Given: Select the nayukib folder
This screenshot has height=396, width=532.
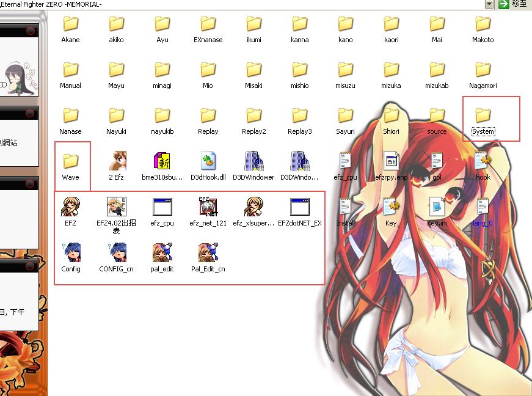Looking at the screenshot, I should click(162, 116).
